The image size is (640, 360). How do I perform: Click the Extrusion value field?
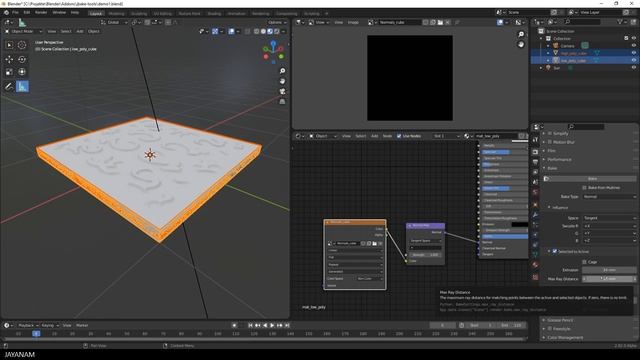point(609,270)
